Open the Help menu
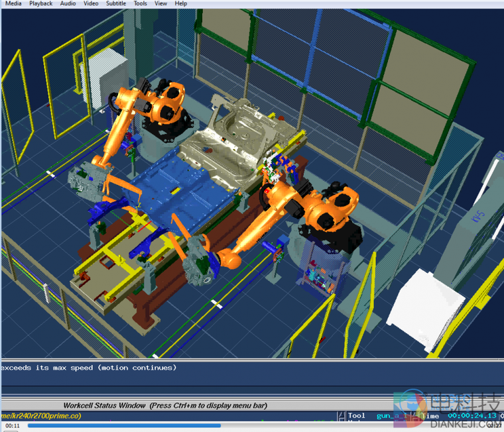The width and height of the screenshot is (504, 432). click(x=180, y=3)
